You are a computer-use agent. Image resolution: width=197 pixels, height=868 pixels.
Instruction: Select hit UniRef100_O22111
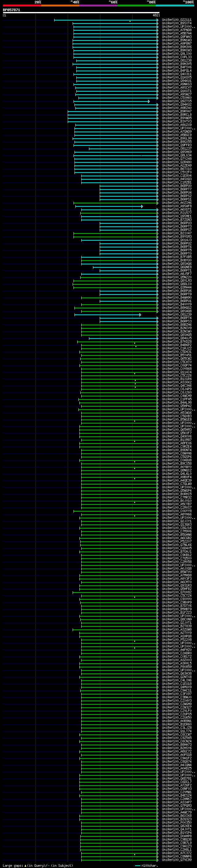pos(176,20)
